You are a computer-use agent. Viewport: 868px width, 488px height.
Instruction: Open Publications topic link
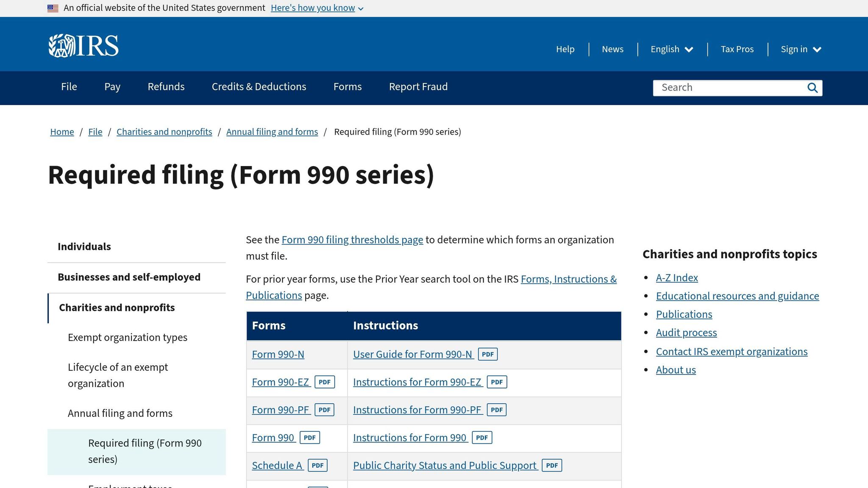(x=684, y=314)
